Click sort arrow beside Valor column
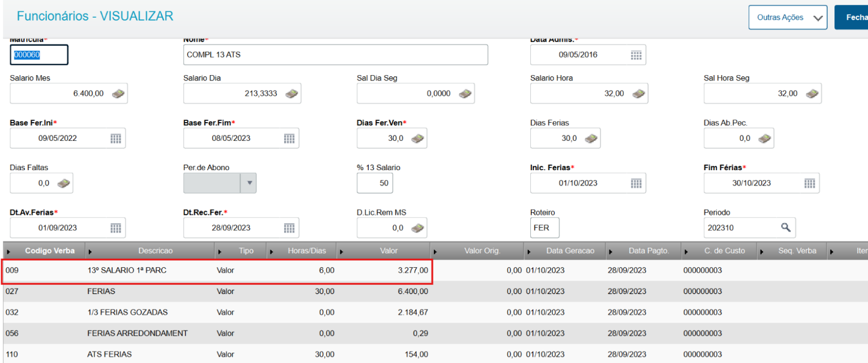 (341, 251)
